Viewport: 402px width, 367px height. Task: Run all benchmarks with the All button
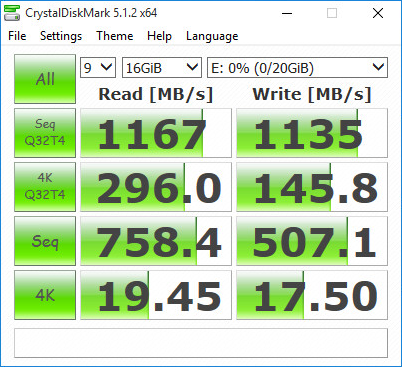pos(45,79)
